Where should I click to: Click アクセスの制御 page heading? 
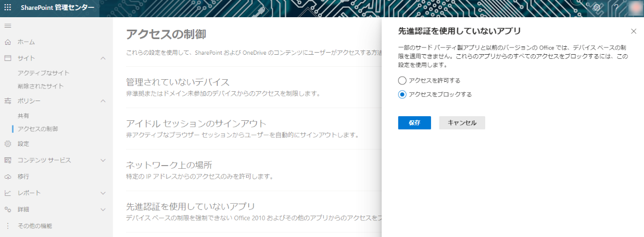[166, 34]
